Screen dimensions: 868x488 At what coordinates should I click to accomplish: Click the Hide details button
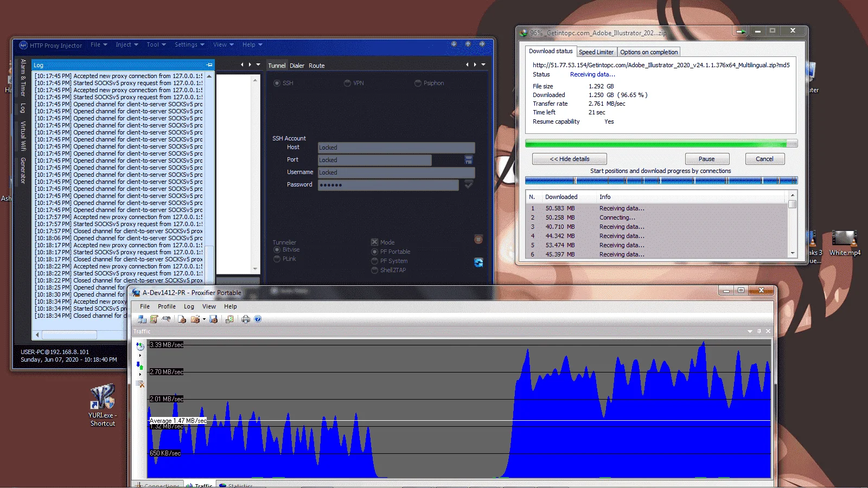tap(570, 159)
